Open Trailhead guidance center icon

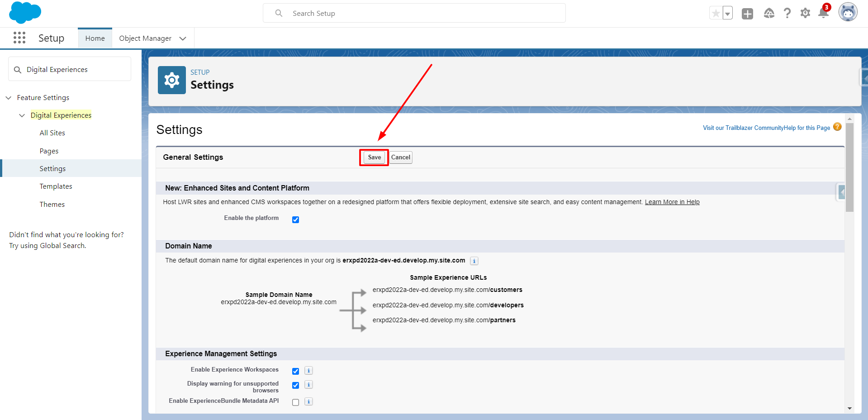(769, 14)
